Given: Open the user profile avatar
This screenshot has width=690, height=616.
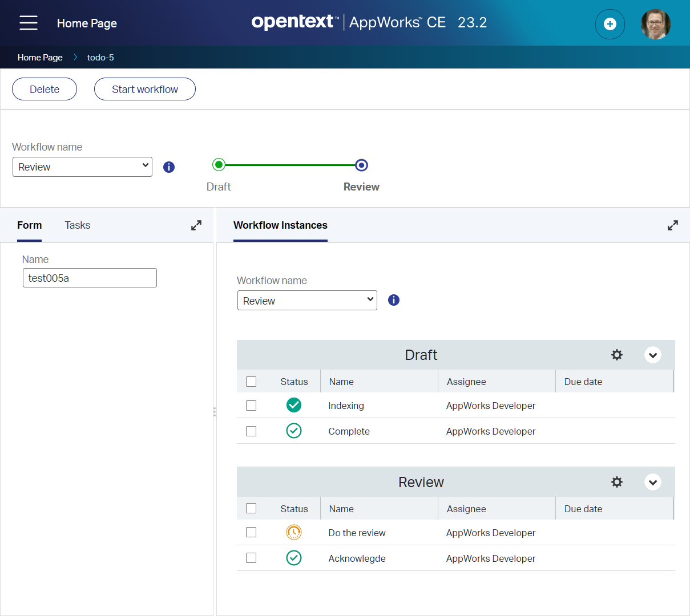Looking at the screenshot, I should coord(655,24).
